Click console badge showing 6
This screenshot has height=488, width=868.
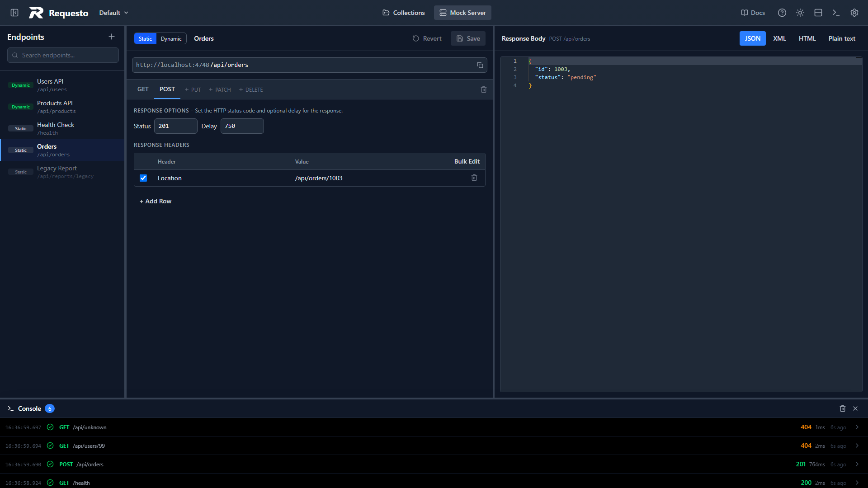click(x=50, y=408)
